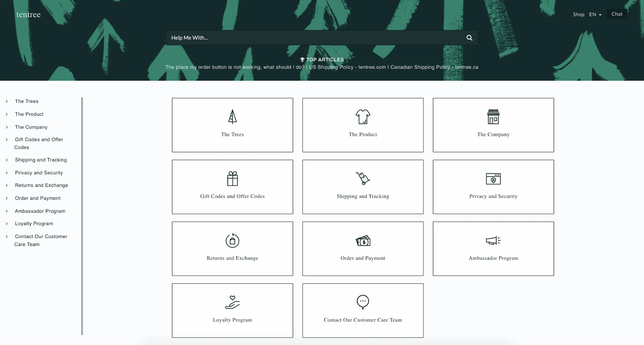
Task: Click the trophy icon beside Top Articles
Action: click(302, 60)
